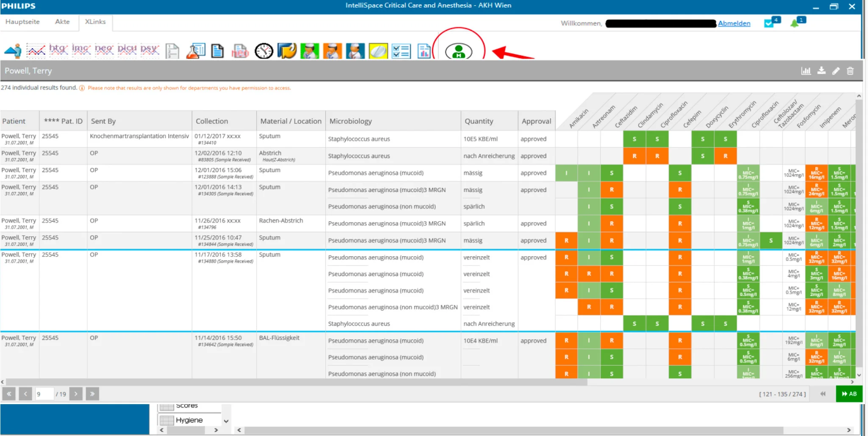Go to the first results page
The height and width of the screenshot is (436, 868).
(x=9, y=394)
